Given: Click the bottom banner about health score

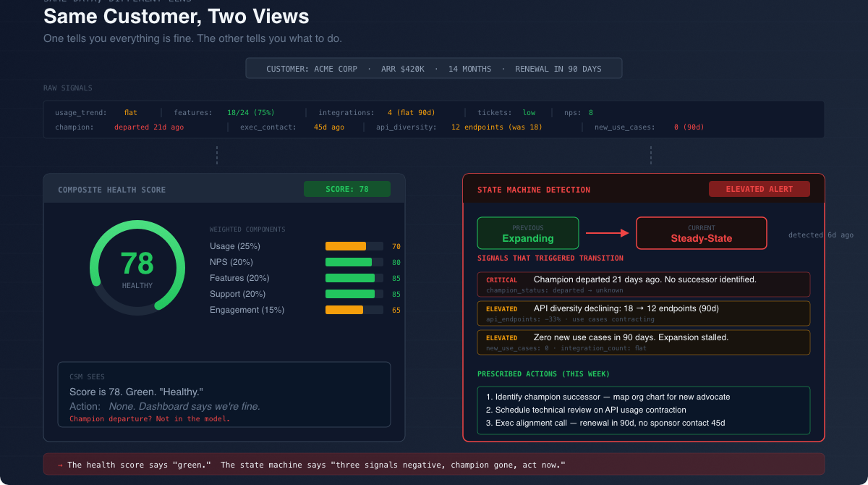Looking at the screenshot, I should coord(434,464).
